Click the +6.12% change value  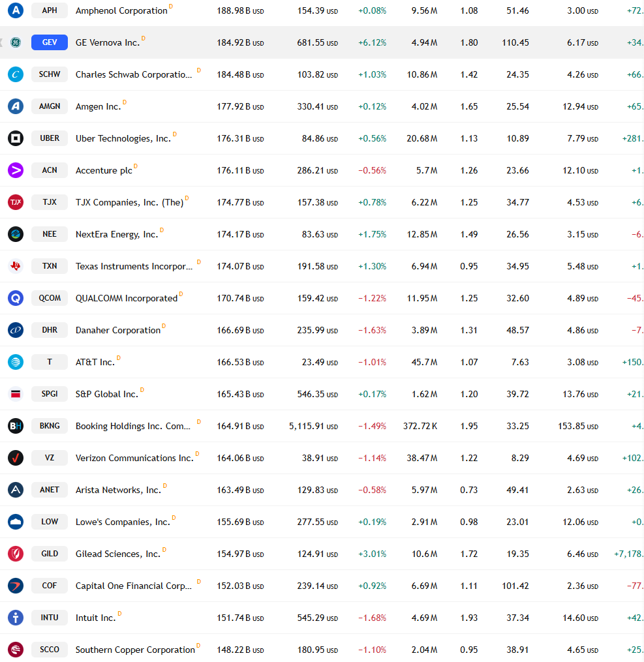tap(372, 42)
